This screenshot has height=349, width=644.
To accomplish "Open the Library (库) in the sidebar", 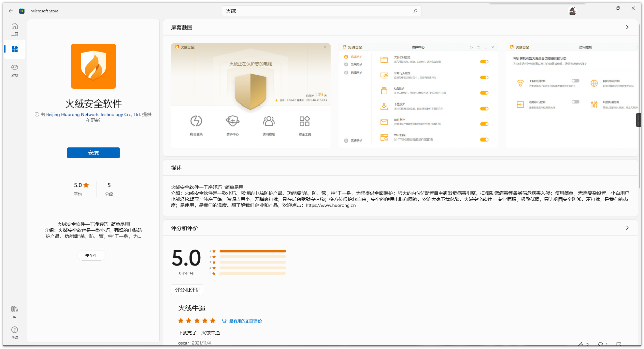I will click(14, 311).
